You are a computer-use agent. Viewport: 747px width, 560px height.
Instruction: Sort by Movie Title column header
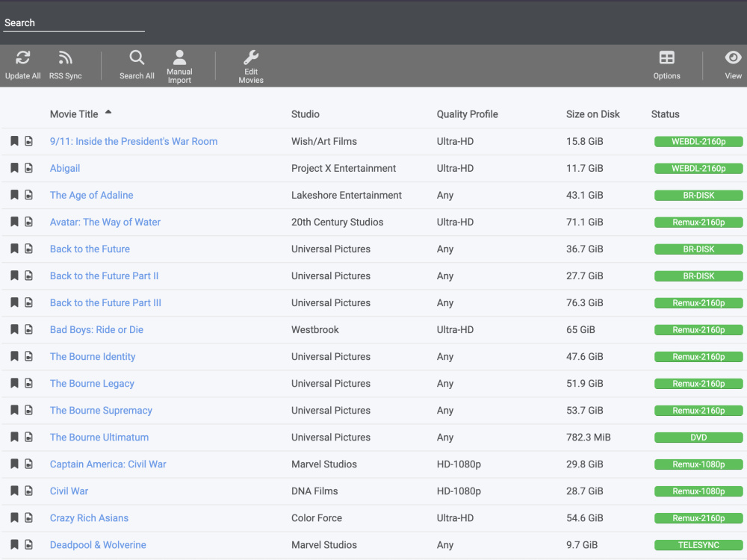click(74, 114)
